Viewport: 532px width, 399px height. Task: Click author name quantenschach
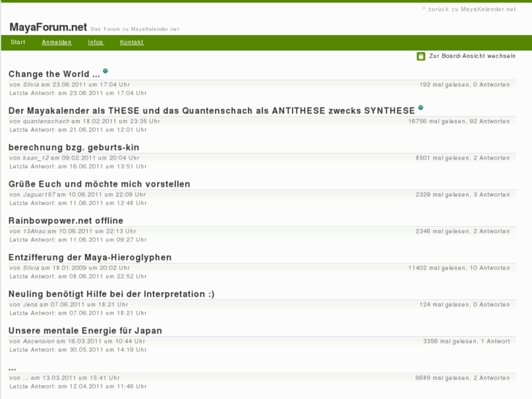pos(46,122)
